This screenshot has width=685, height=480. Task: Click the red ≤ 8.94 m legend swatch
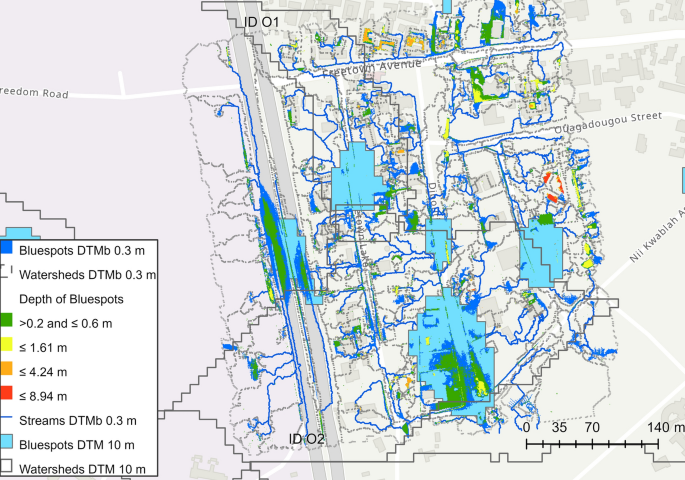6,393
